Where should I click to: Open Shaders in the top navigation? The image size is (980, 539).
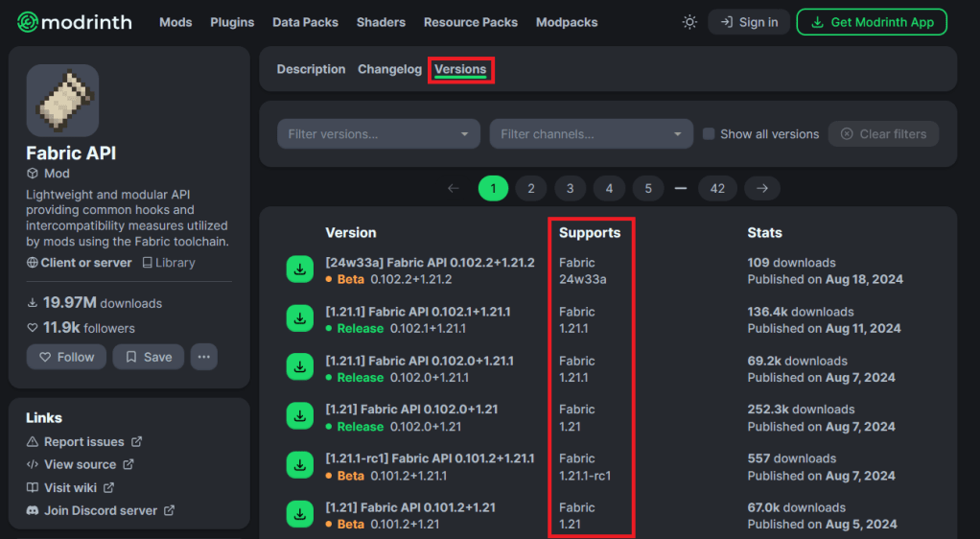381,22
